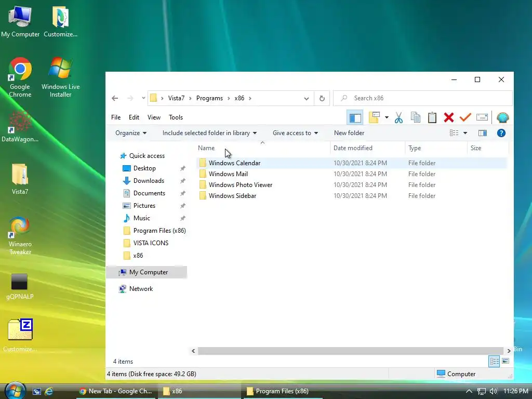Click the orange checkmark Properties icon

point(465,117)
